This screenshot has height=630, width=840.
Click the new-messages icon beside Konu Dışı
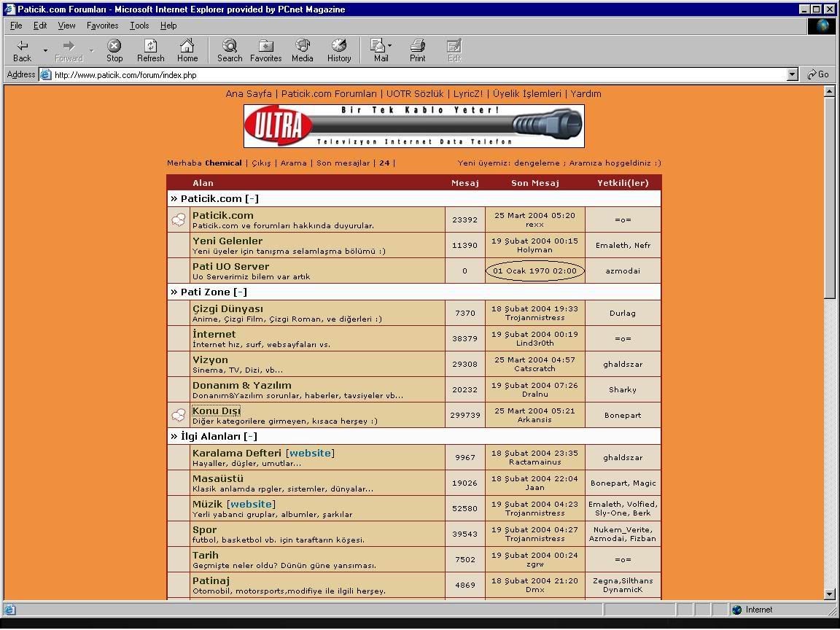click(x=179, y=415)
